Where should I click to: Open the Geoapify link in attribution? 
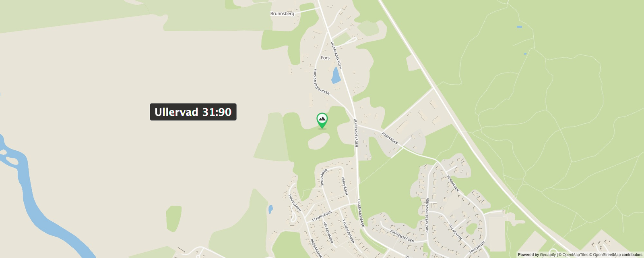[548, 255]
